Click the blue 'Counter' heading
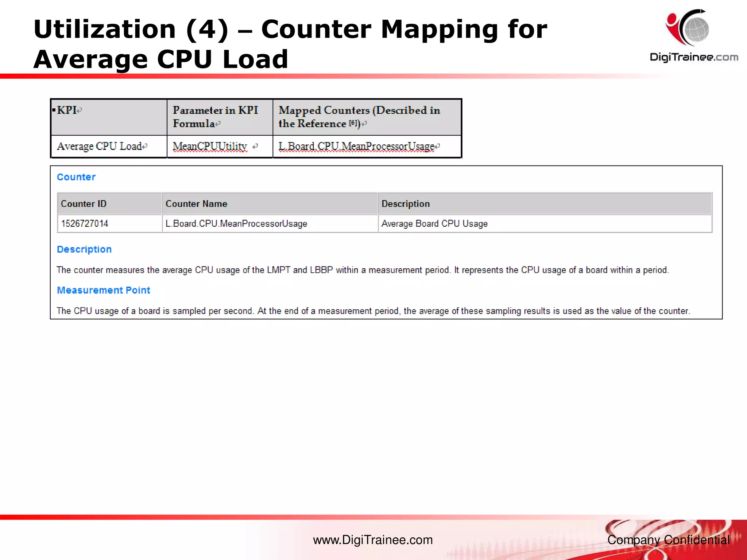Image resolution: width=747 pixels, height=560 pixels. (76, 177)
